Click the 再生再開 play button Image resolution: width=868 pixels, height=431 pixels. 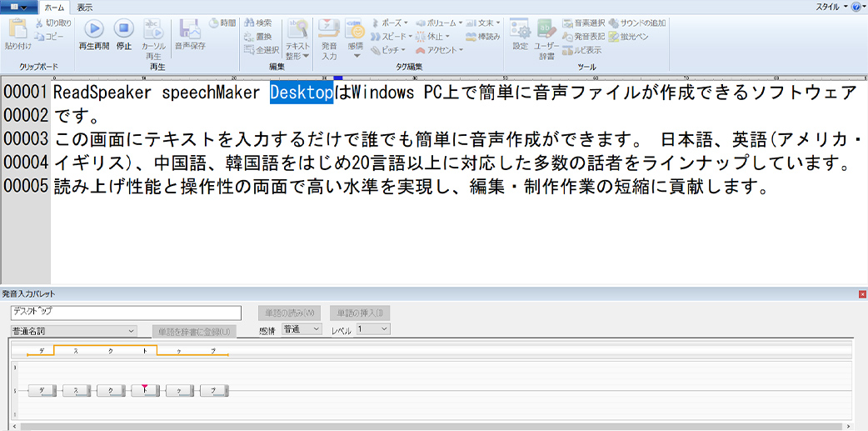93,31
